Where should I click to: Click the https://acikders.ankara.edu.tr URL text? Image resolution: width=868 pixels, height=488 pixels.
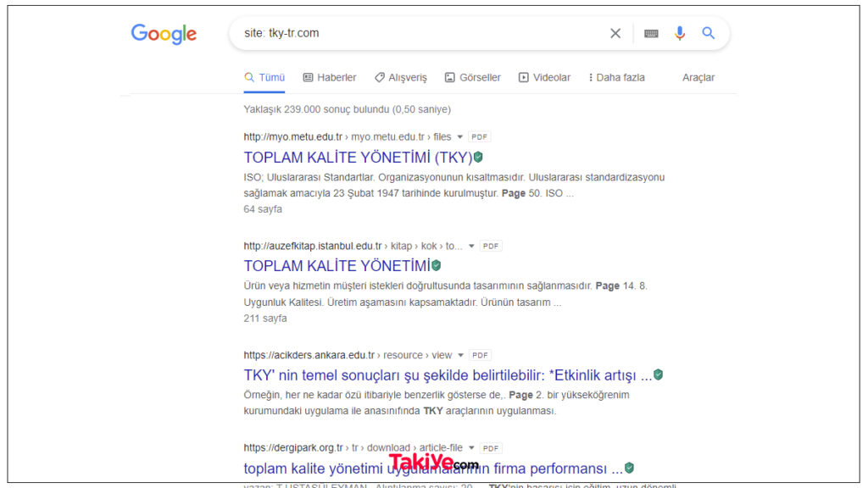click(x=309, y=355)
